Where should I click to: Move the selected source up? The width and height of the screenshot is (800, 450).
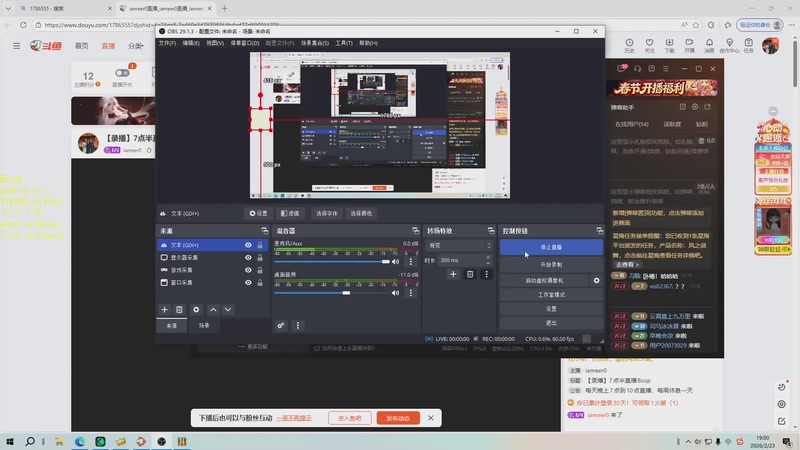pos(213,310)
